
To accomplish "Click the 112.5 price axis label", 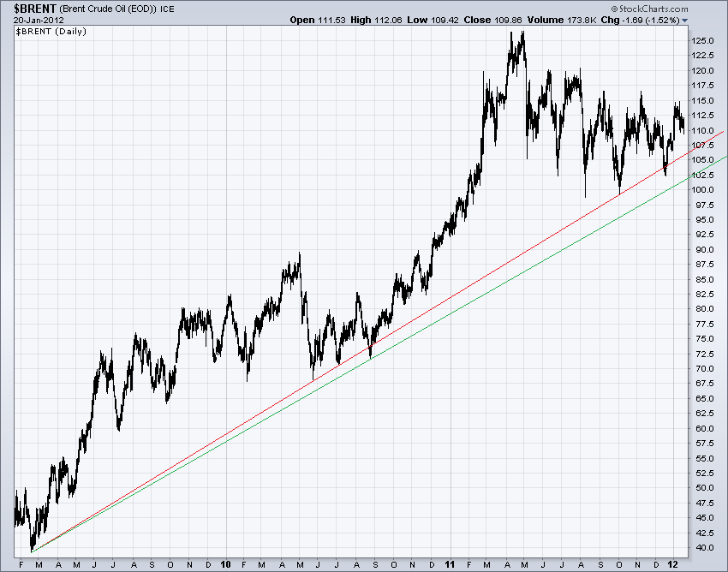I will [702, 116].
